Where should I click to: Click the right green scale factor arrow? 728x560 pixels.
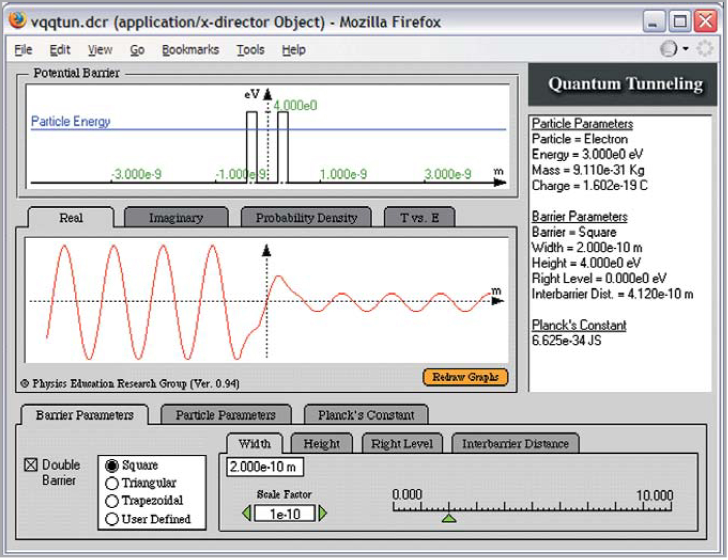[323, 514]
